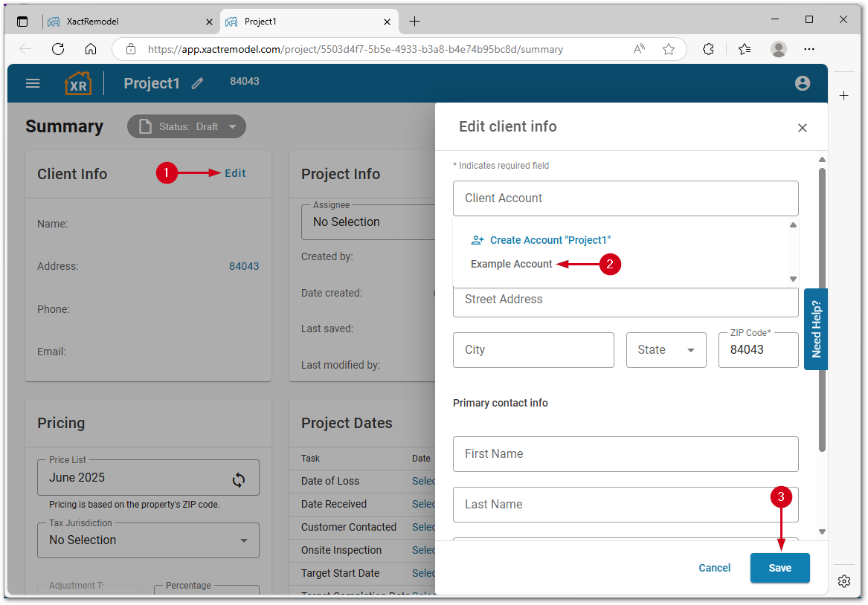Open the Status Draft dropdown
The image size is (868, 605).
tap(187, 126)
